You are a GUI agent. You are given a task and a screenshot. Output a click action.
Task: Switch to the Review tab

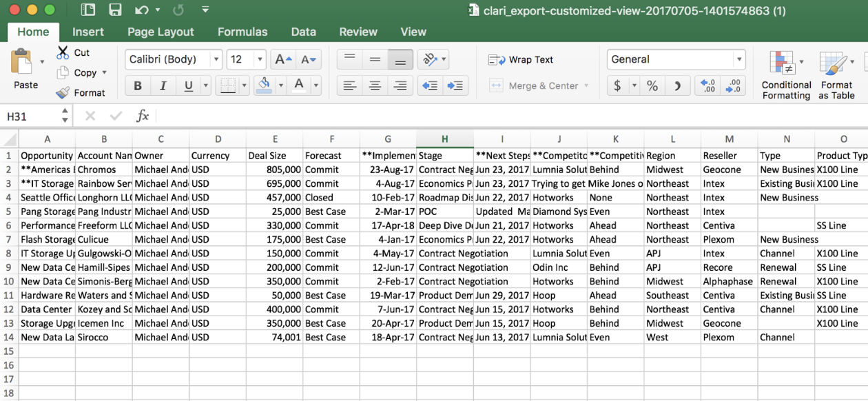point(358,32)
